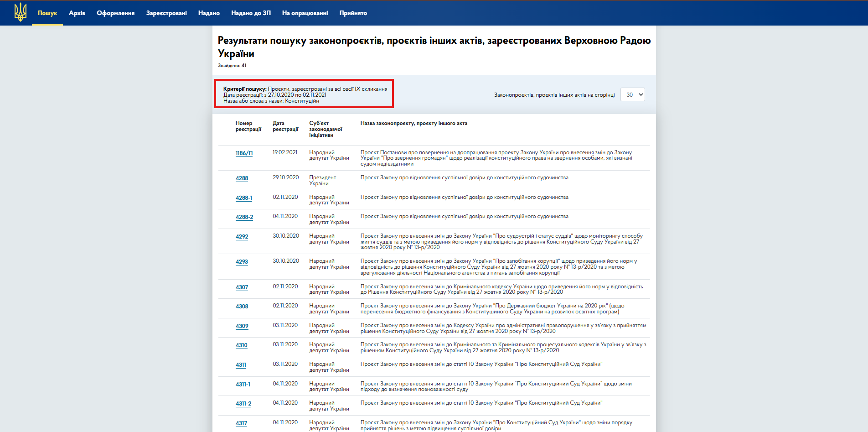Screen dimensions: 868x432
Task: Go to the Зареєстровані section
Action: 166,13
